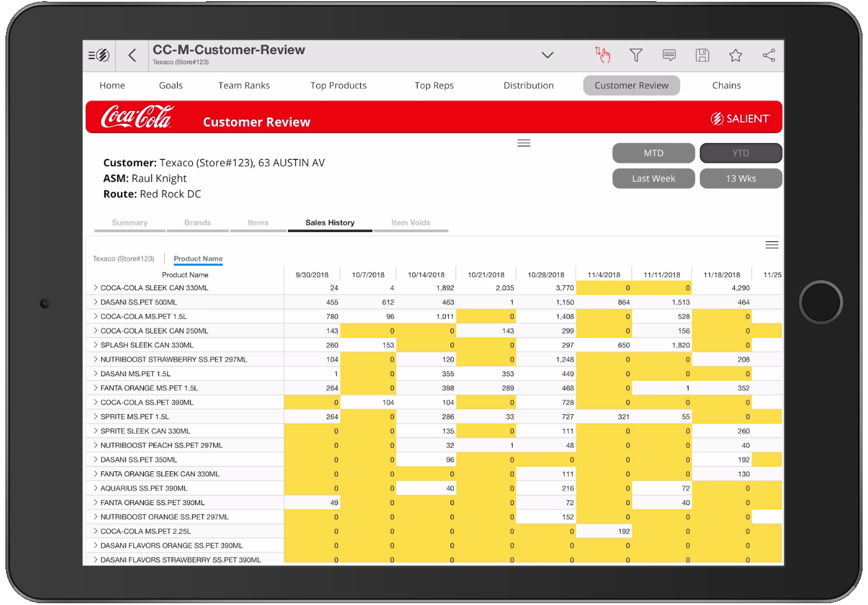This screenshot has height=605, width=868.
Task: Open the Chains tab
Action: [726, 85]
